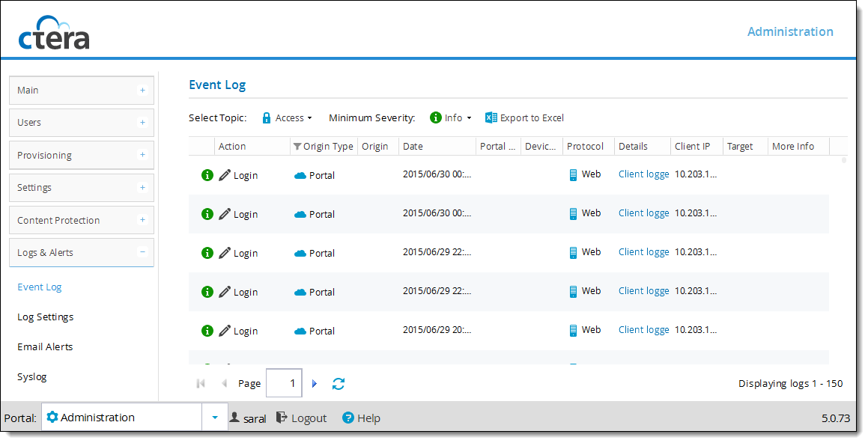Viewport: 868px width, 443px height.
Task: Expand the Provisioning menu section
Action: (x=142, y=155)
